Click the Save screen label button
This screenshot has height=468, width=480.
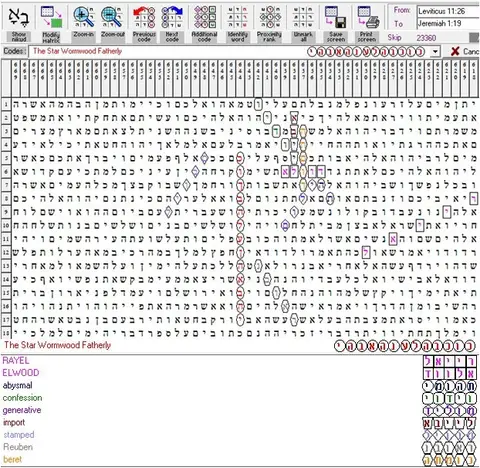pyautogui.click(x=335, y=37)
